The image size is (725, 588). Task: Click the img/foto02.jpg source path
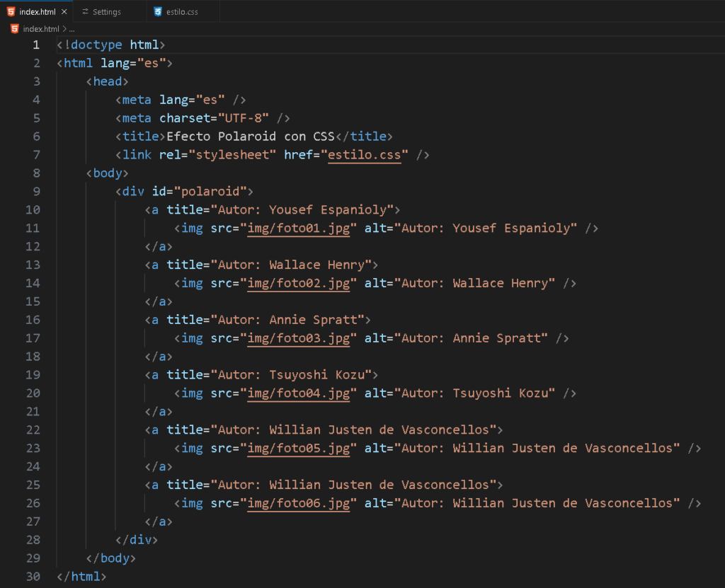[298, 283]
